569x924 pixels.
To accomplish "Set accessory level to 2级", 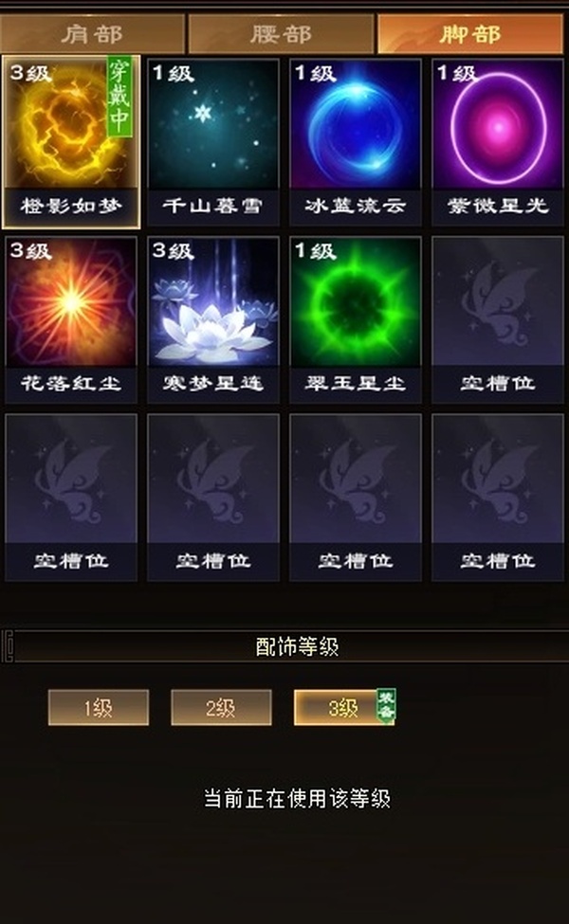I will pos(221,707).
